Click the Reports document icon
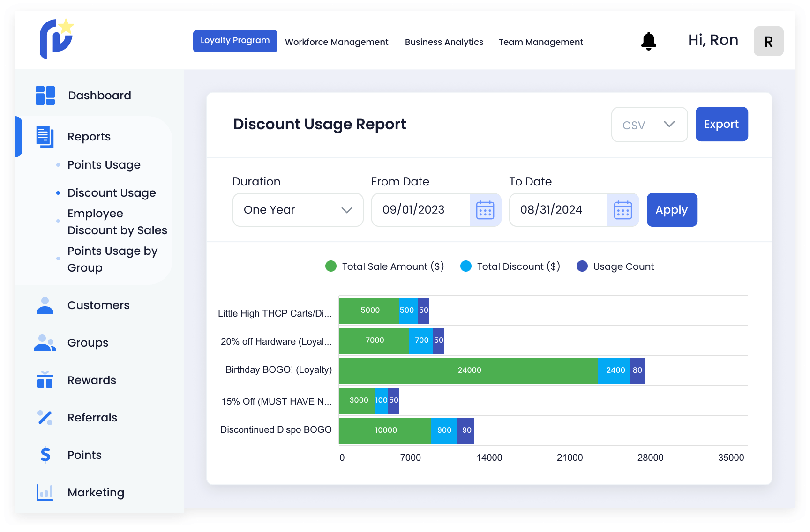Viewport: 810px width, 532px height. (45, 137)
